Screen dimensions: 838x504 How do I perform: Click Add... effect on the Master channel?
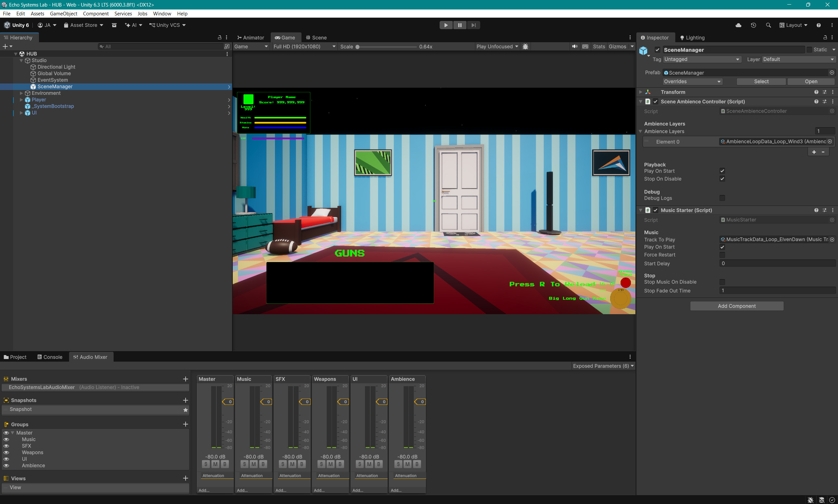pos(204,490)
